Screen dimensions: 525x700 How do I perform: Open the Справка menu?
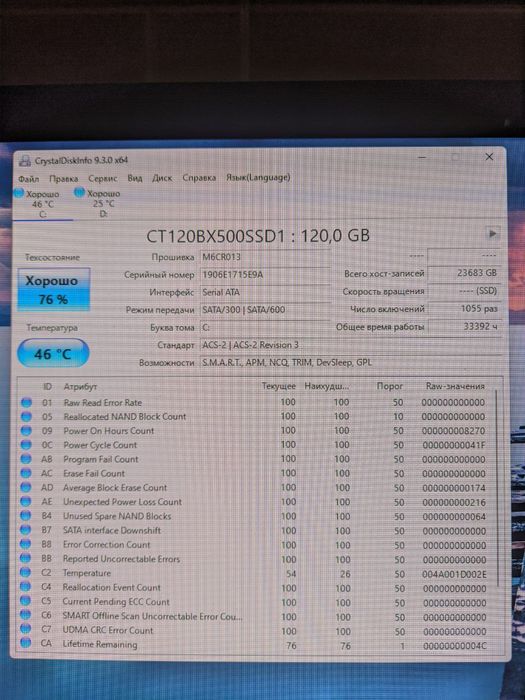[199, 178]
